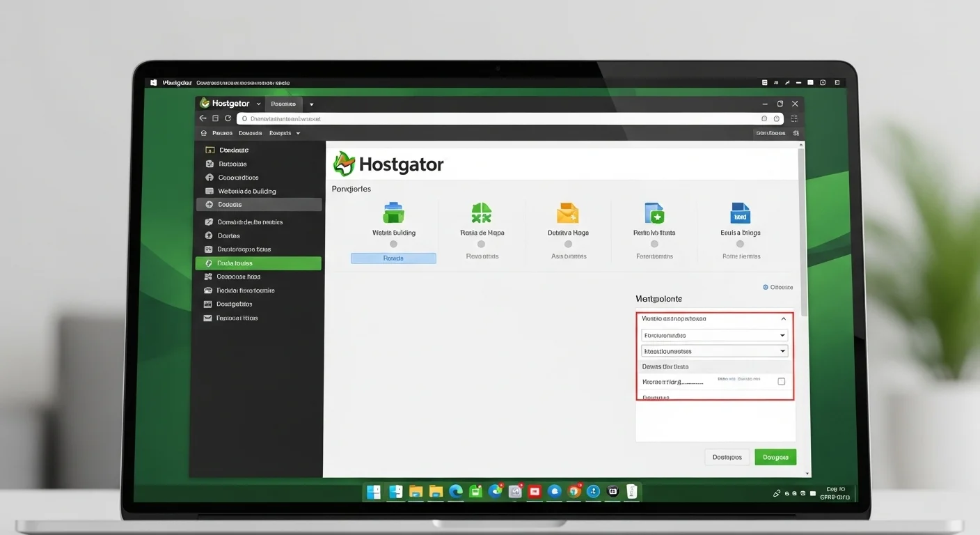Expand the third bookmarks bar item with arrow

click(x=285, y=133)
